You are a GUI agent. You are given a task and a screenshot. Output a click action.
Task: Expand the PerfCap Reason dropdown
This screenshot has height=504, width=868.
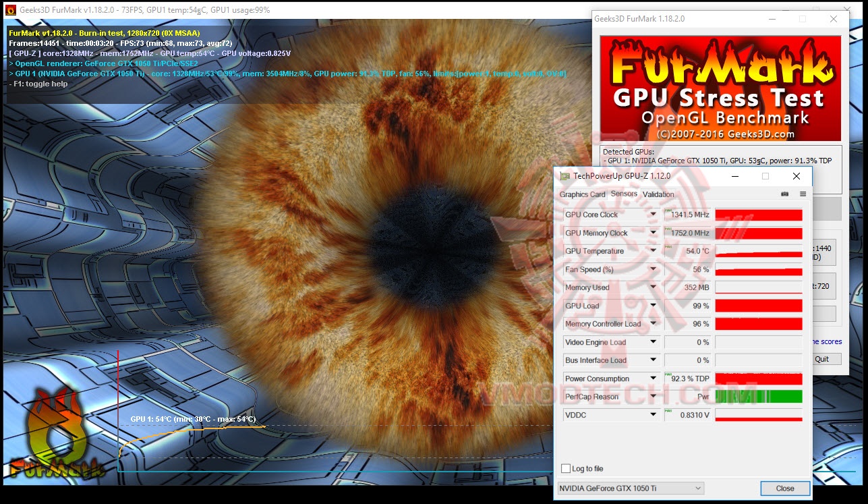653,397
